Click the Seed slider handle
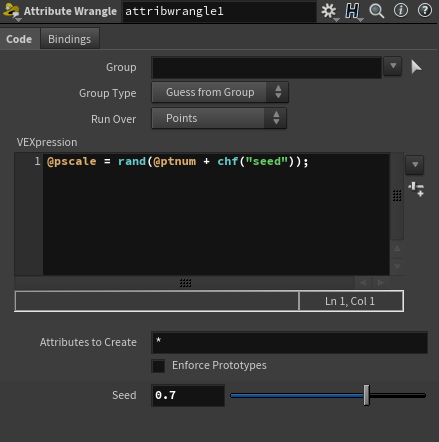The height and width of the screenshot is (442, 439). [366, 395]
